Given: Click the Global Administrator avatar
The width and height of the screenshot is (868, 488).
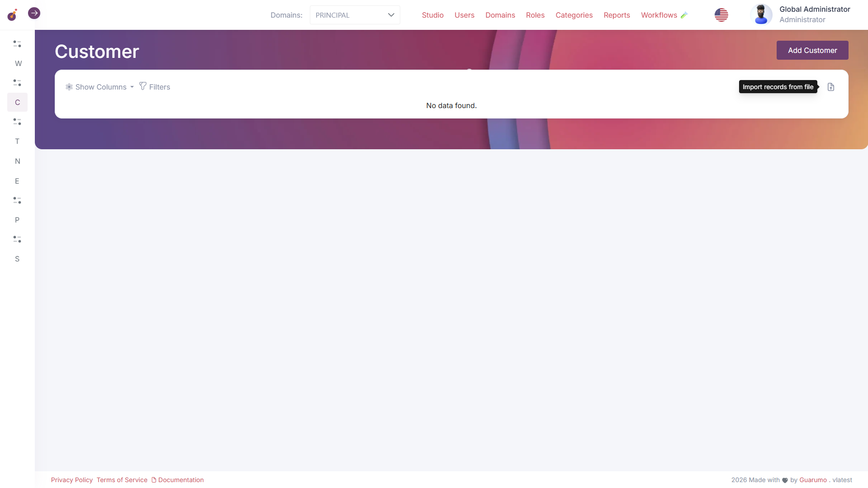Looking at the screenshot, I should tap(761, 14).
